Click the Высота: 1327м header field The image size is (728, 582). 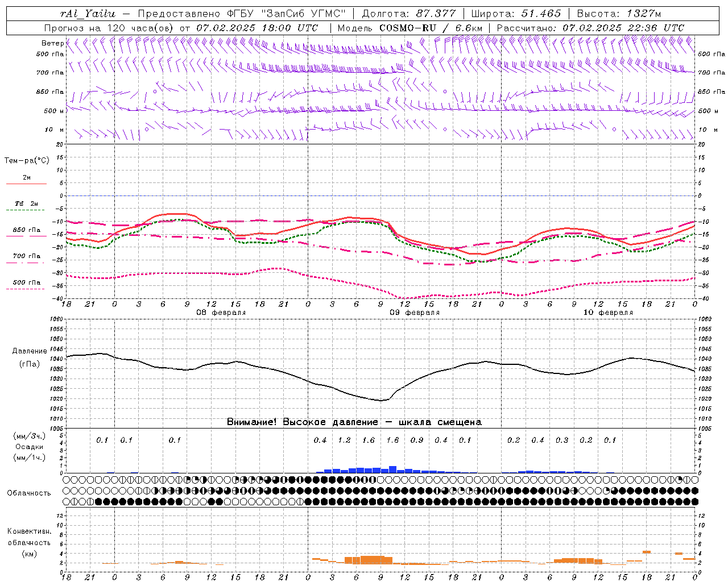tap(619, 14)
